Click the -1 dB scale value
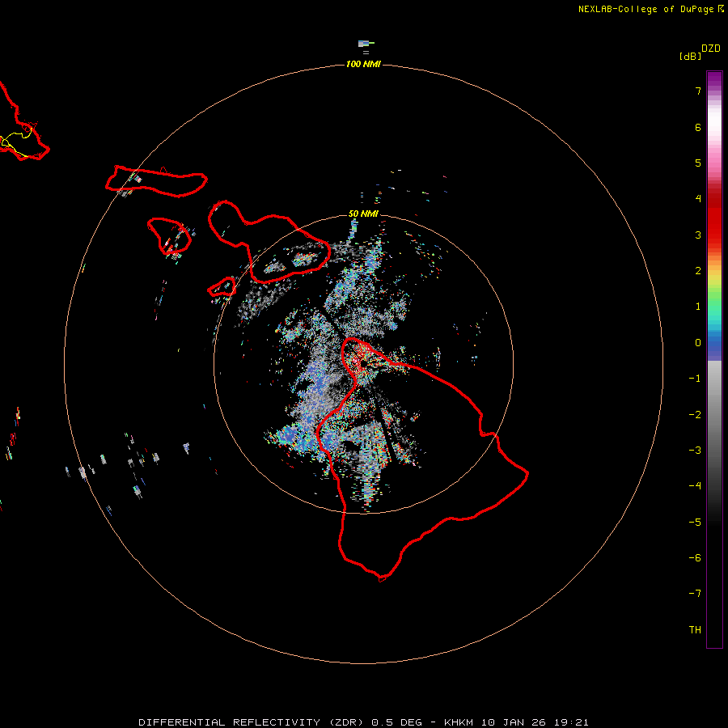 point(695,379)
